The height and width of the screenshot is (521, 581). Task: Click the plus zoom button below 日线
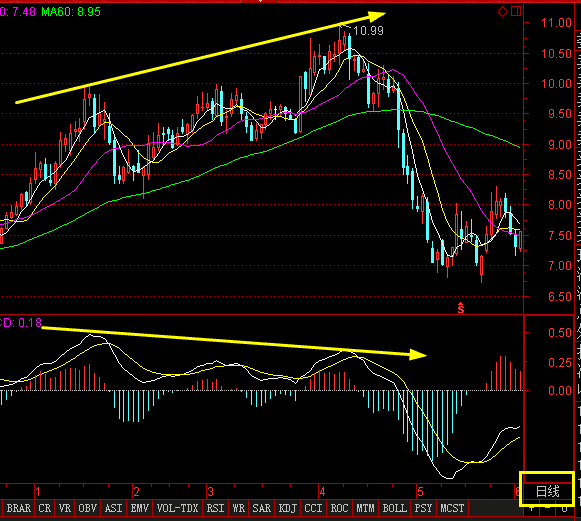pos(532,508)
